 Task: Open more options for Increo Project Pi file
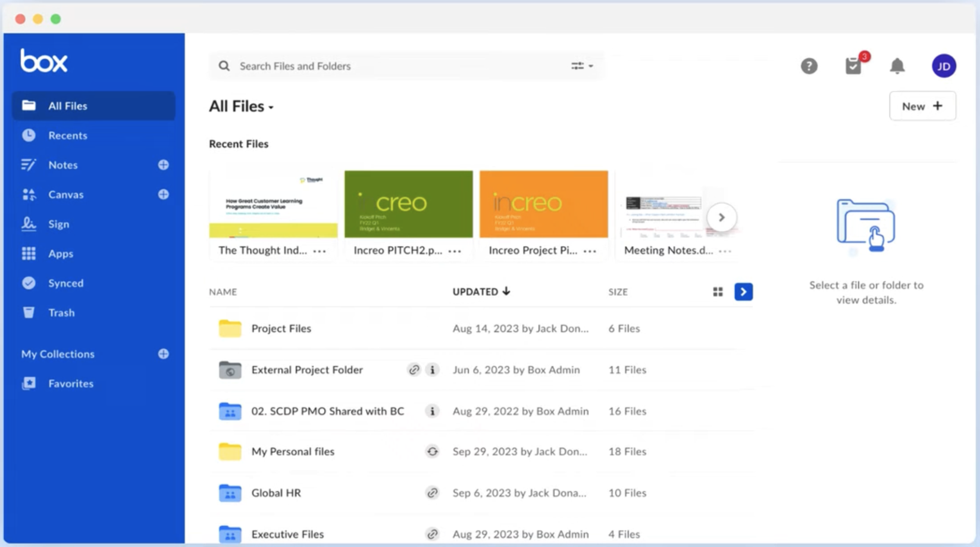coord(590,251)
